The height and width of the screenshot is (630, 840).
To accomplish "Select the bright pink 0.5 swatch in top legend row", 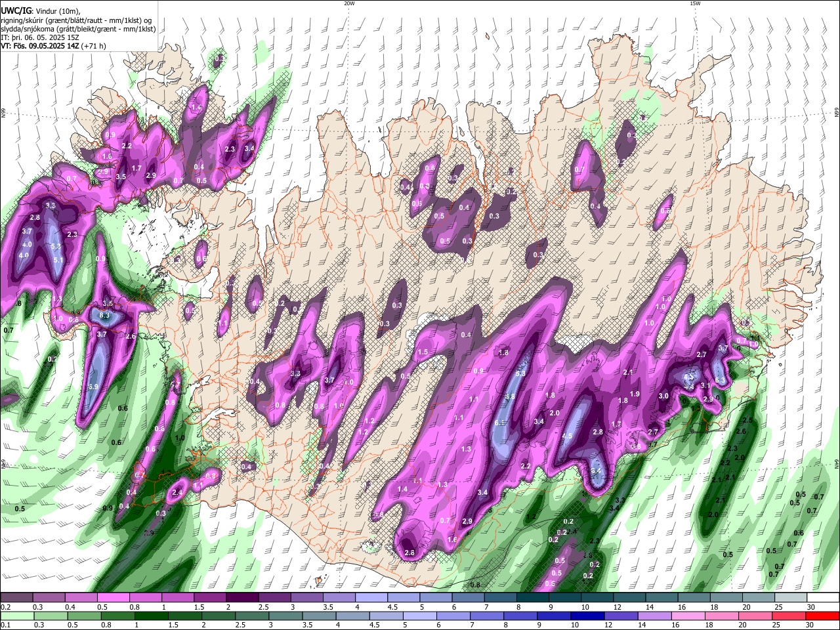I will [x=113, y=598].
